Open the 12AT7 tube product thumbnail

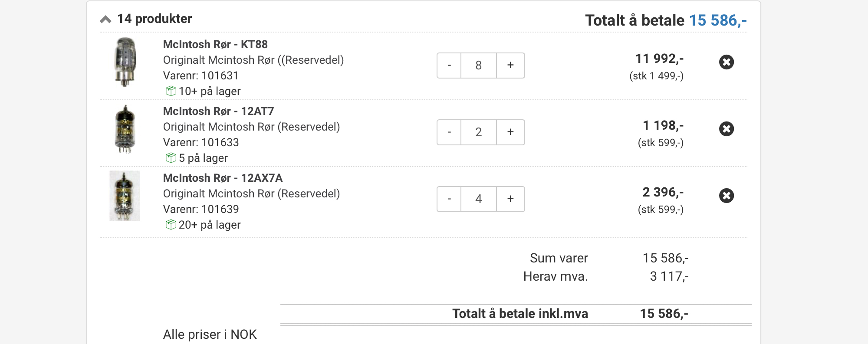point(125,129)
